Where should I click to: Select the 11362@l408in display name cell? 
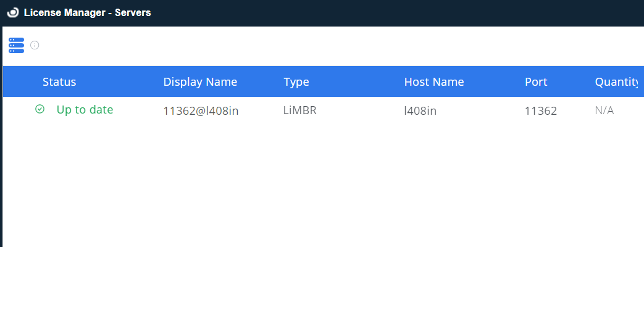click(201, 111)
